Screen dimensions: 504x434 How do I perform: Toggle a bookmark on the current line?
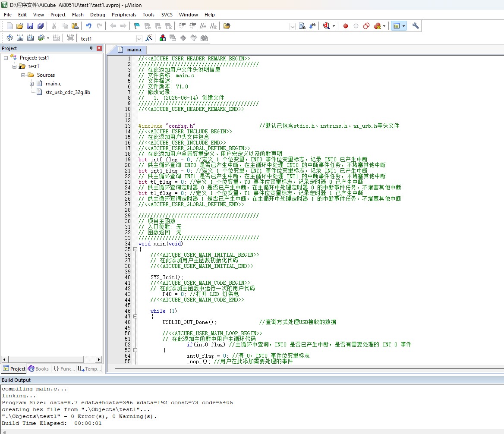pos(137,26)
